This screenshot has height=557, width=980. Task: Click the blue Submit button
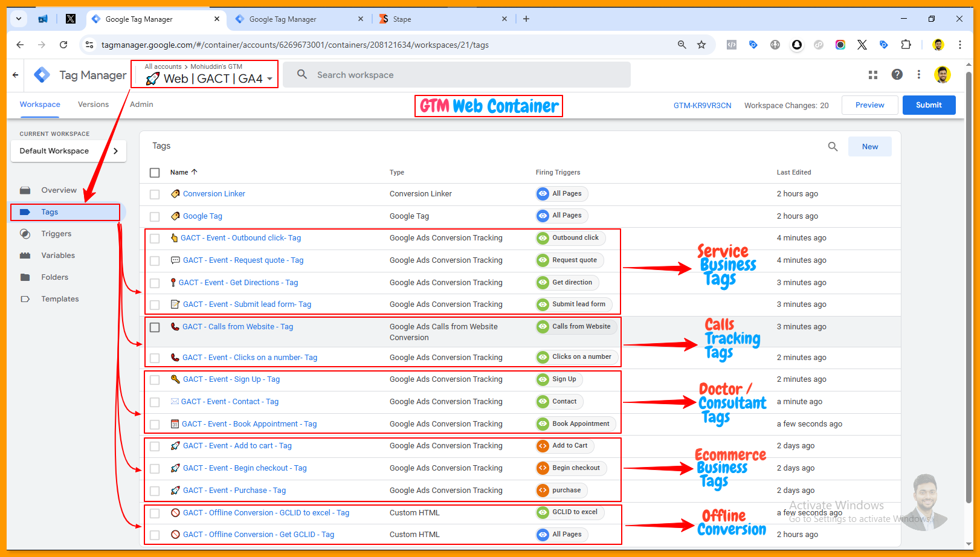coord(928,105)
